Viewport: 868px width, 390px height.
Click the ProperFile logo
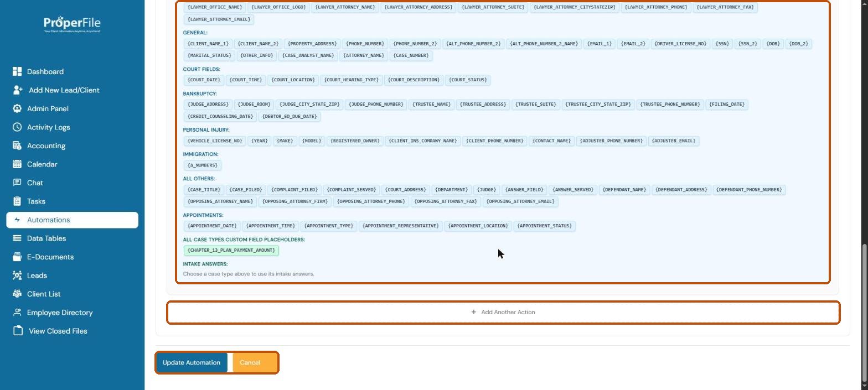click(x=72, y=24)
